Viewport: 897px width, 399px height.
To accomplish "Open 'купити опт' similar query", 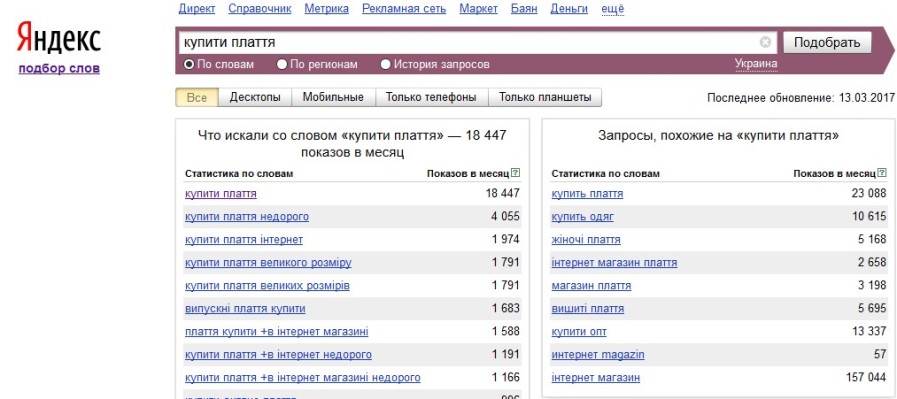I will tap(579, 331).
